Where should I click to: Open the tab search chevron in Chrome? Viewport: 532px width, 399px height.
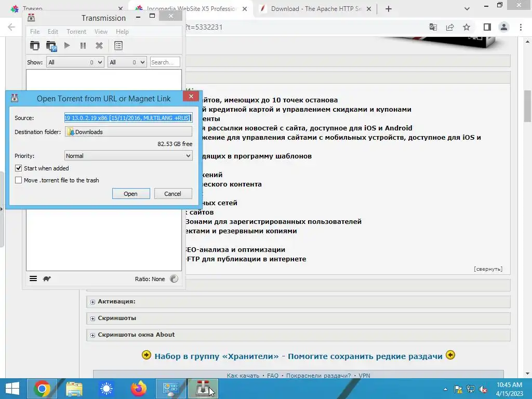[467, 9]
